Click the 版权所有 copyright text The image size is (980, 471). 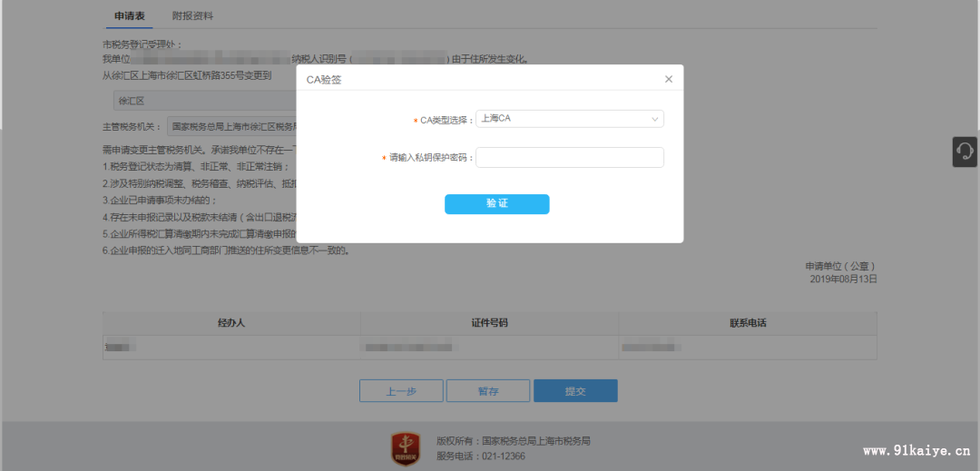coord(513,441)
